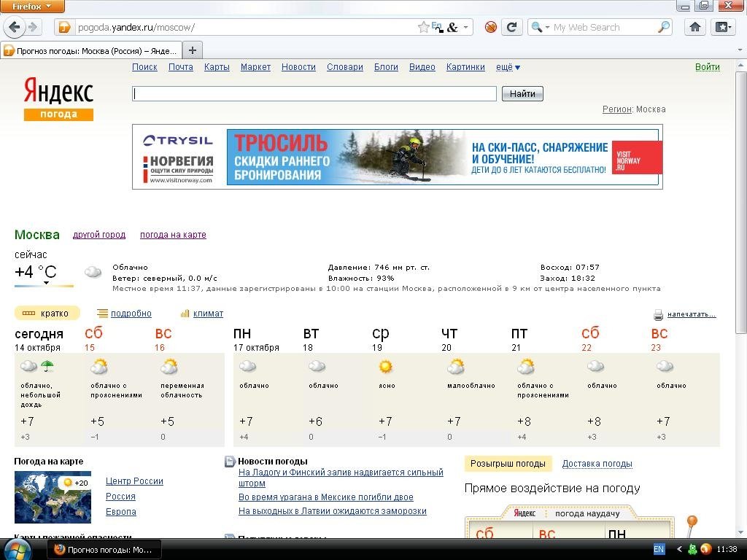The height and width of the screenshot is (560, 747).
Task: Go to the browser home page icon
Action: (x=694, y=27)
